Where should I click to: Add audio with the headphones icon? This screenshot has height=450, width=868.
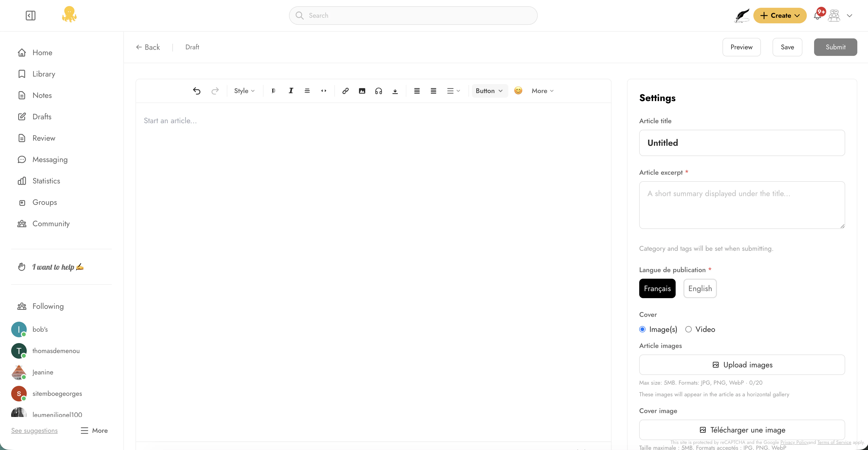[x=378, y=91]
